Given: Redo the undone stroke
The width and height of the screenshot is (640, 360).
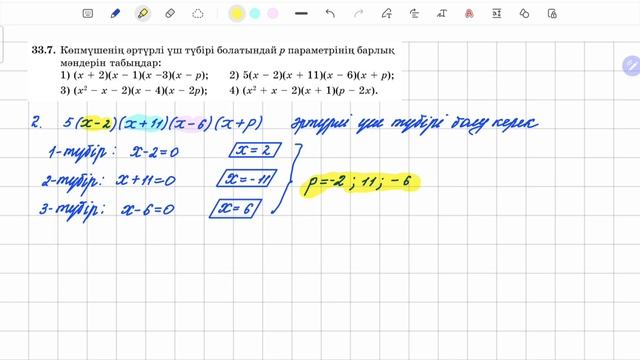Looking at the screenshot, I should 358,14.
